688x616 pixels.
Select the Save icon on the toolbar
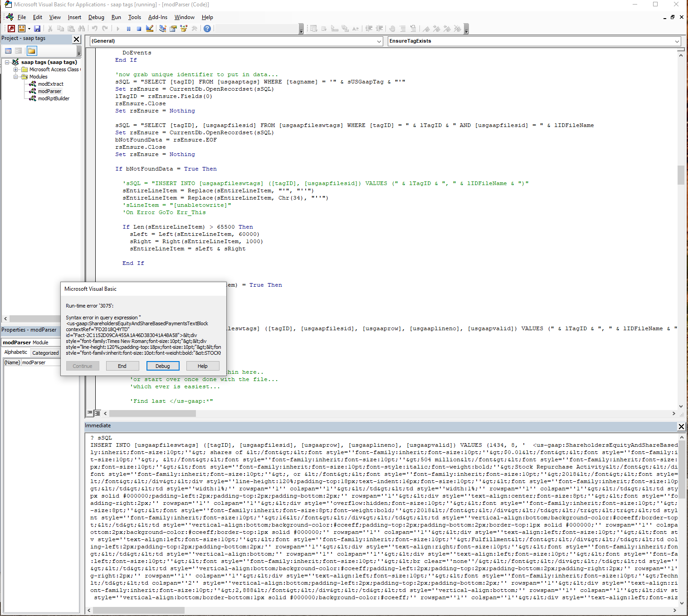point(37,28)
